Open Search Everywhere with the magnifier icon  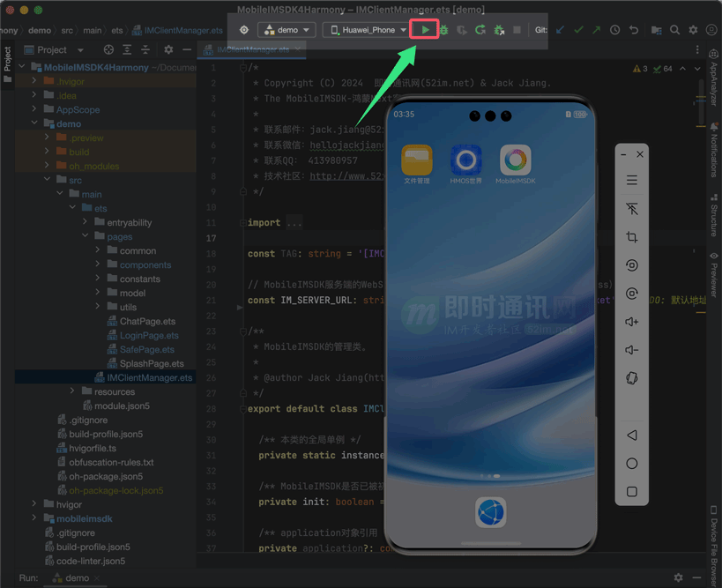(x=675, y=30)
